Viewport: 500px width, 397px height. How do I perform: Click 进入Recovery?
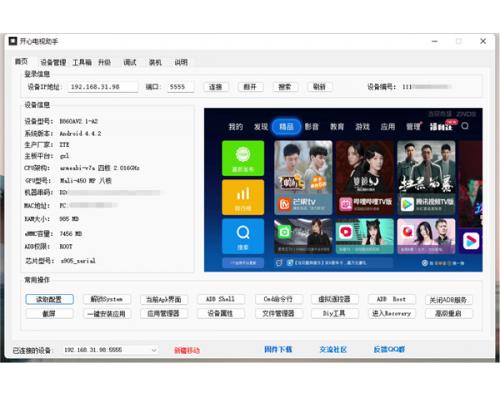392,314
